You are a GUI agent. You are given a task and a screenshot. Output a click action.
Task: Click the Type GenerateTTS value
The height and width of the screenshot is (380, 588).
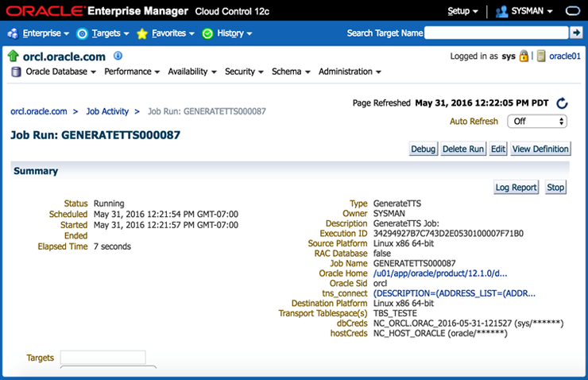pyautogui.click(x=397, y=204)
